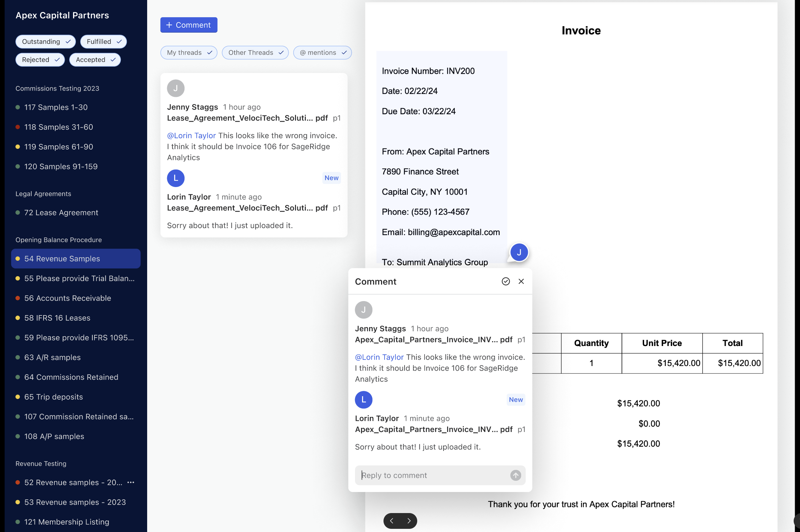Viewport: 800px width, 532px height.
Task: Click Lorin Taylor's avatar in the thread
Action: tap(176, 178)
